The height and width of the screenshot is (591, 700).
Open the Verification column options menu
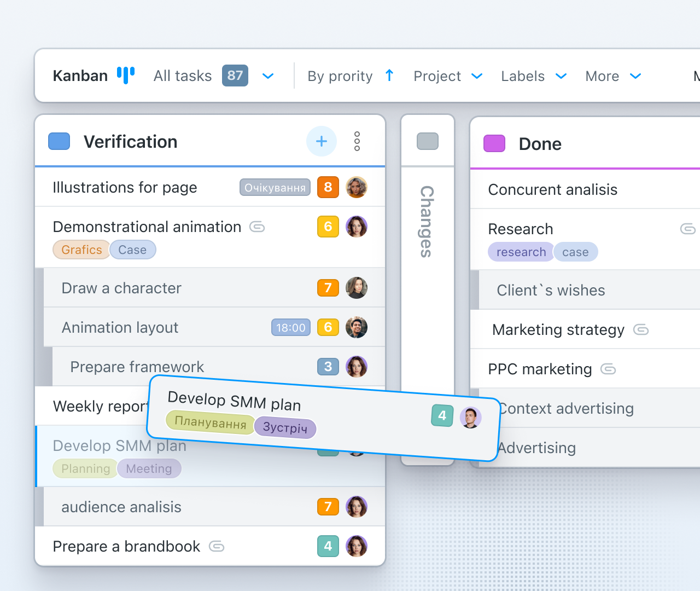coord(357,141)
